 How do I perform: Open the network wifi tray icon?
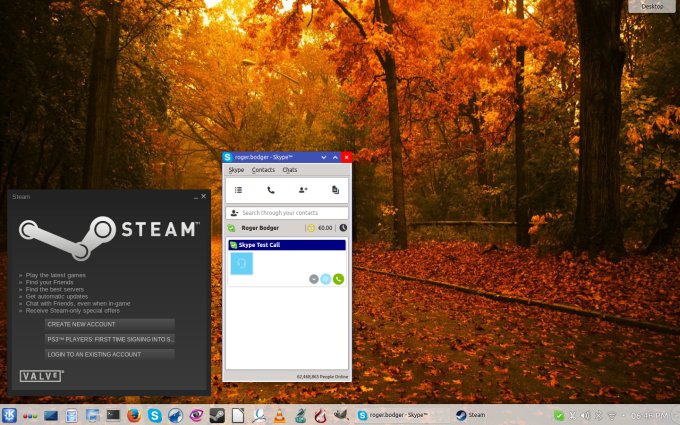[612, 416]
